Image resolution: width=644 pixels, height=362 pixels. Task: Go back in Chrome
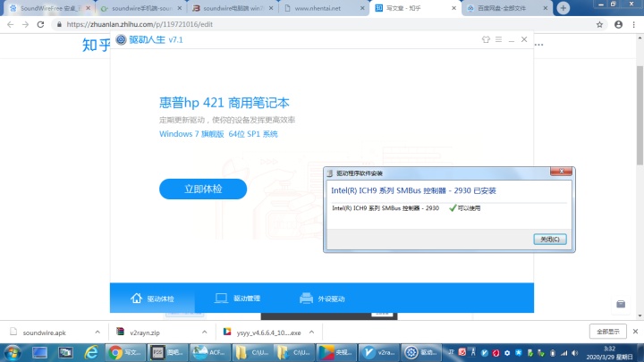point(10,25)
